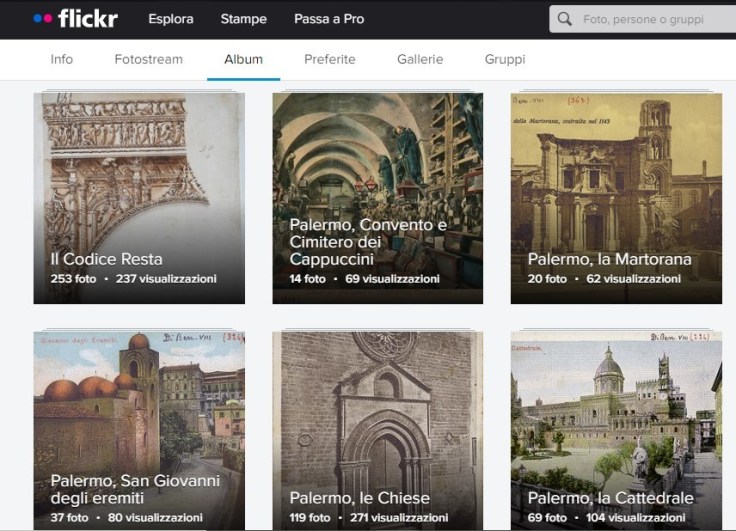This screenshot has height=531, width=736.
Task: Click the Palermo, le Chiese title text
Action: (x=360, y=498)
